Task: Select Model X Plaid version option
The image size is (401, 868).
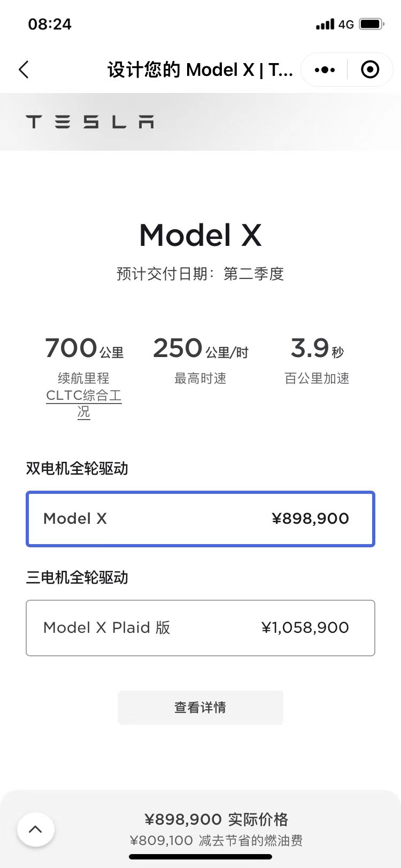Action: (x=200, y=628)
